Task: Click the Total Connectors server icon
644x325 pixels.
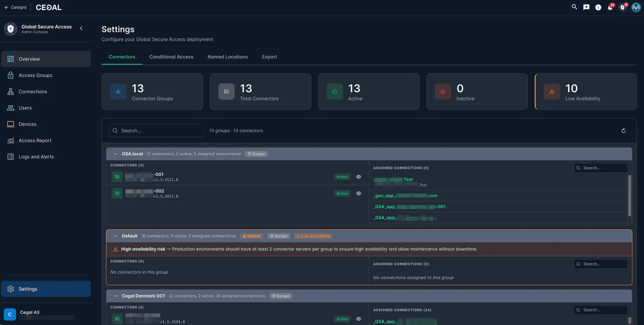Action: (226, 91)
